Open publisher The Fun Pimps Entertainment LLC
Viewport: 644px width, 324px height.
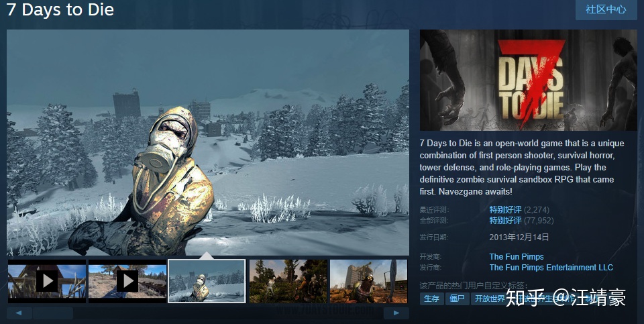551,268
